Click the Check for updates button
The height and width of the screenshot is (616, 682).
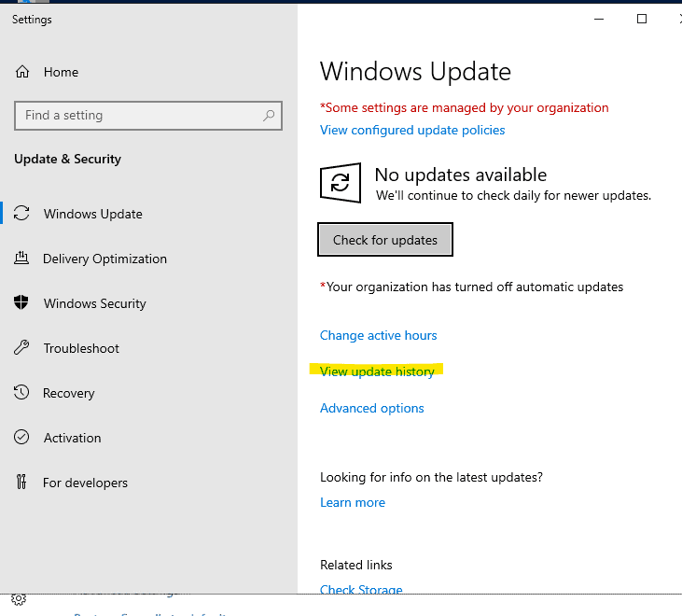click(385, 240)
